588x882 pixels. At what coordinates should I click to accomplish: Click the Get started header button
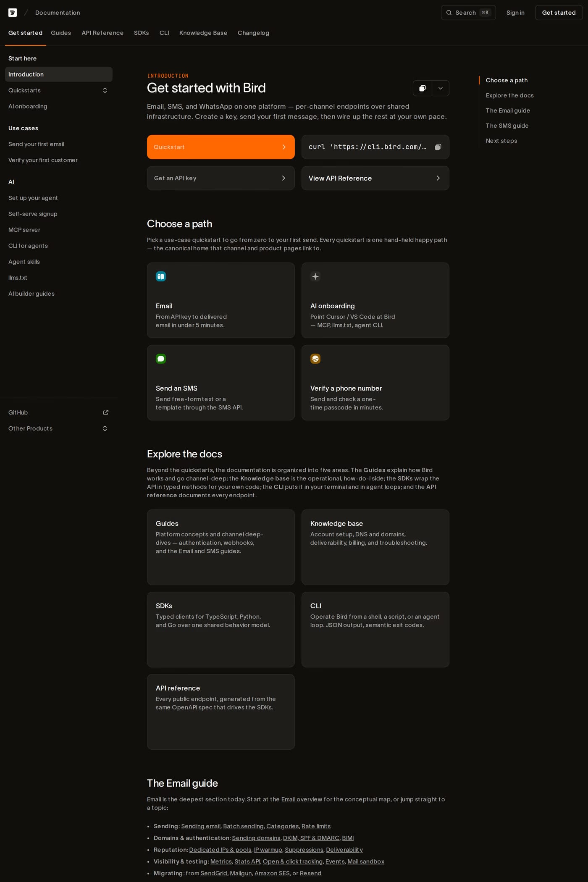(559, 13)
